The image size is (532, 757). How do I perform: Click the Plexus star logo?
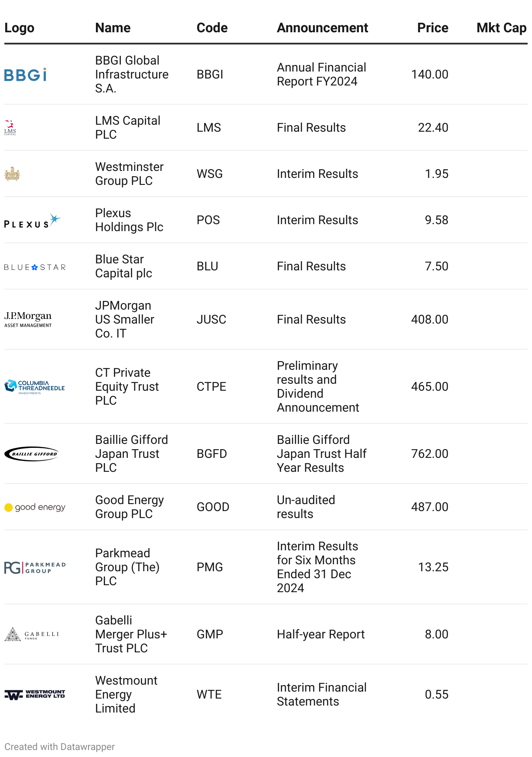pyautogui.click(x=32, y=221)
